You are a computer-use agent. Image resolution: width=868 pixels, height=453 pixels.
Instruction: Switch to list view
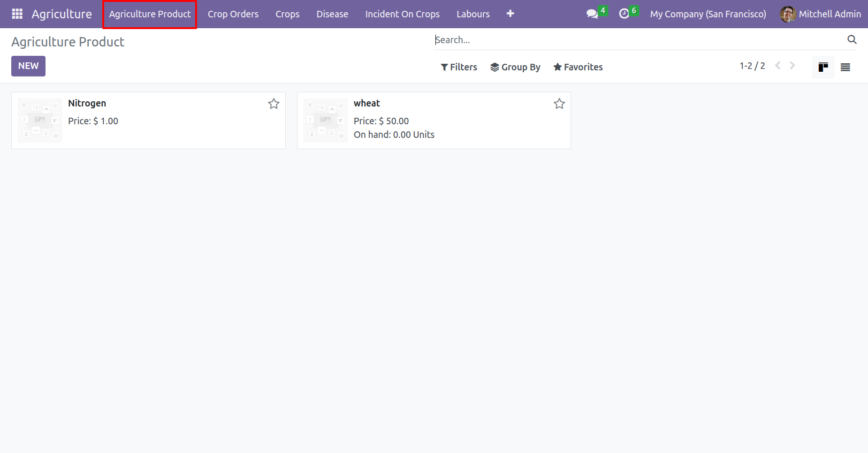845,67
